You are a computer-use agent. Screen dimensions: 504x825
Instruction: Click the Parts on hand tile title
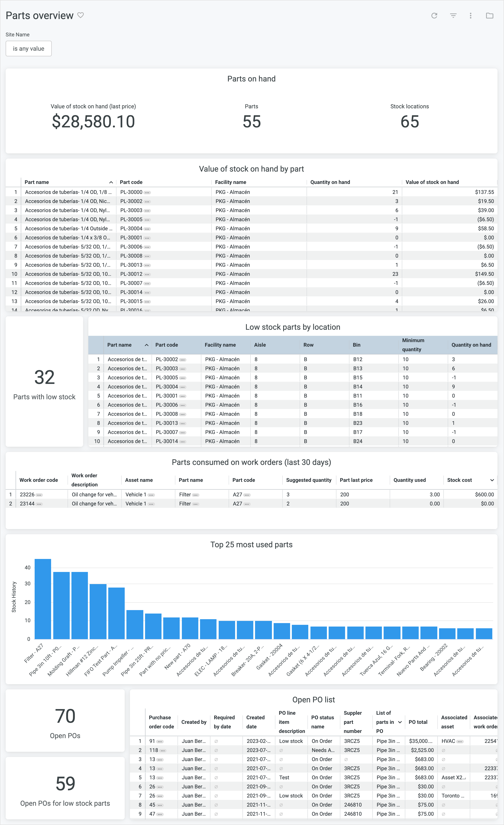click(251, 79)
